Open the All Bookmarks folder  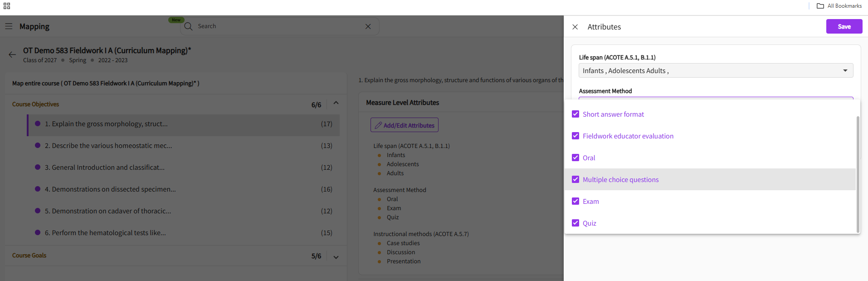click(x=839, y=6)
